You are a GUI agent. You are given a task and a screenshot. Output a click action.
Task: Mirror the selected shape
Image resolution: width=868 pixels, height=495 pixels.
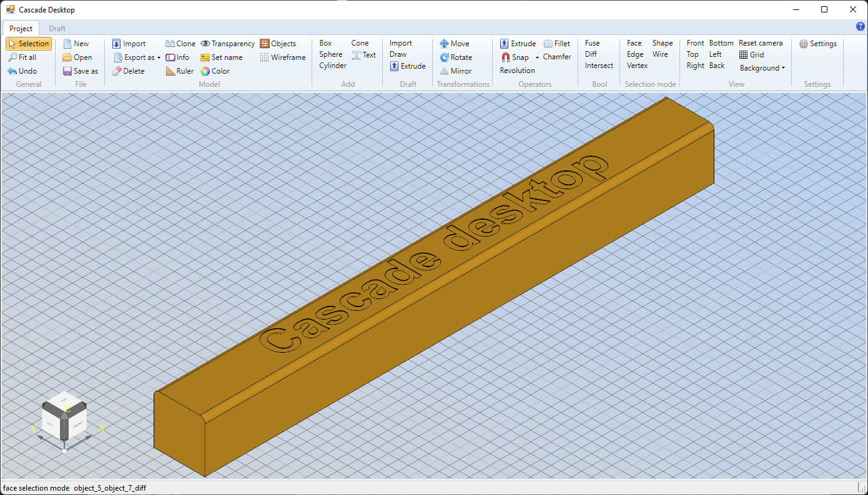coord(456,71)
